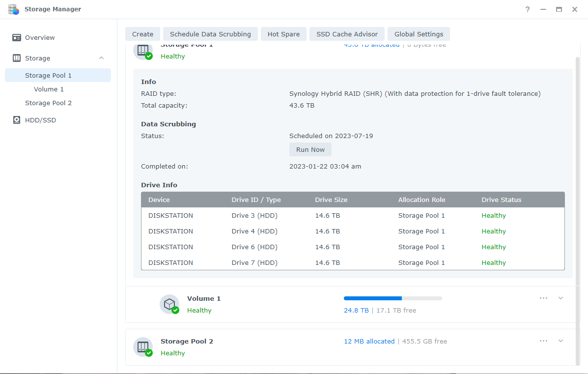Image resolution: width=588 pixels, height=374 pixels.
Task: Click the Storage sidebar icon
Action: click(17, 58)
